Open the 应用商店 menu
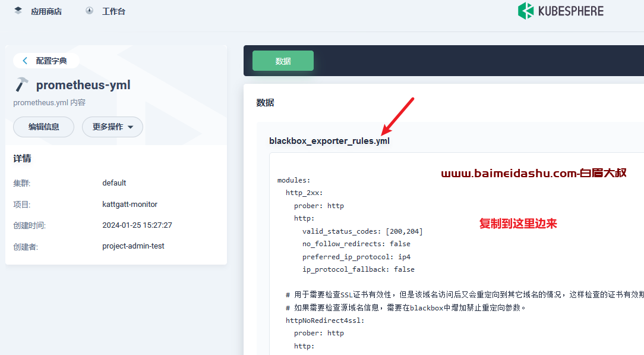Image resolution: width=644 pixels, height=355 pixels. [x=46, y=11]
